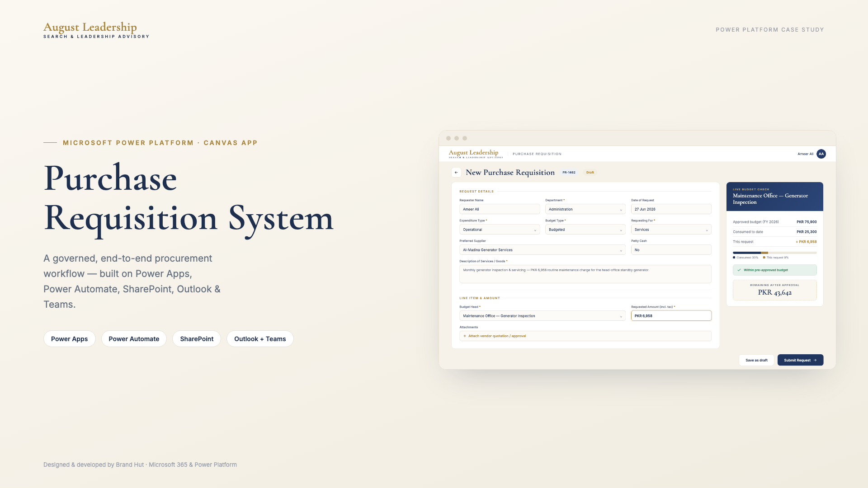Click the Approved budget value PKR 75,900
Viewport: 868px width, 488px height.
click(x=806, y=222)
